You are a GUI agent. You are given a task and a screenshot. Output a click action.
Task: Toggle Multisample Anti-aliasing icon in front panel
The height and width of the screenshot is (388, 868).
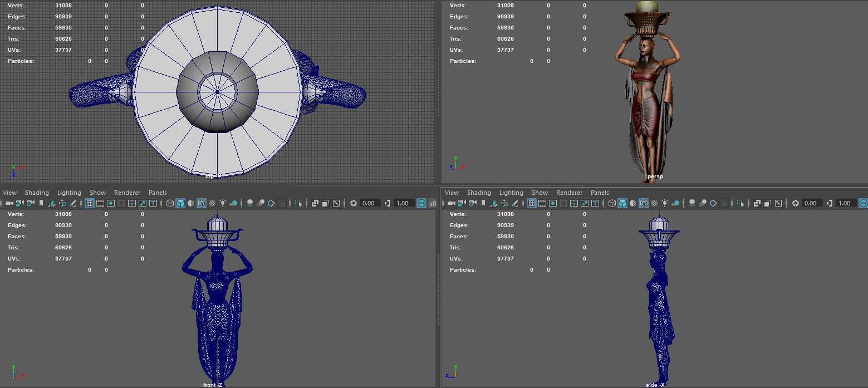click(x=271, y=203)
